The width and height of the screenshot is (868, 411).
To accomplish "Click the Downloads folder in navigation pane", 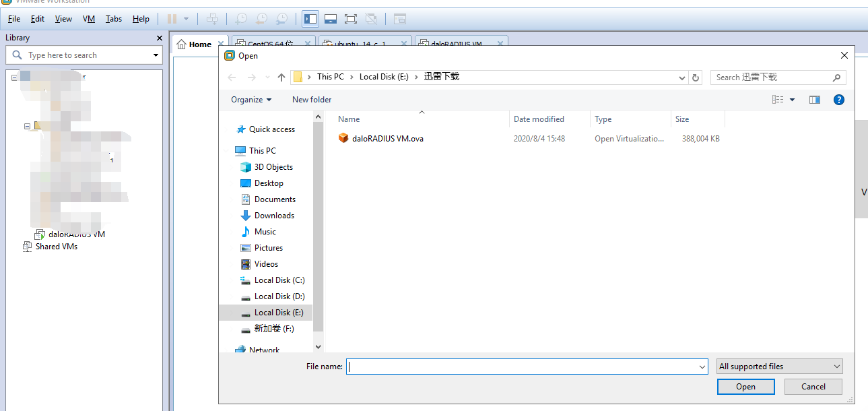I will (x=273, y=216).
